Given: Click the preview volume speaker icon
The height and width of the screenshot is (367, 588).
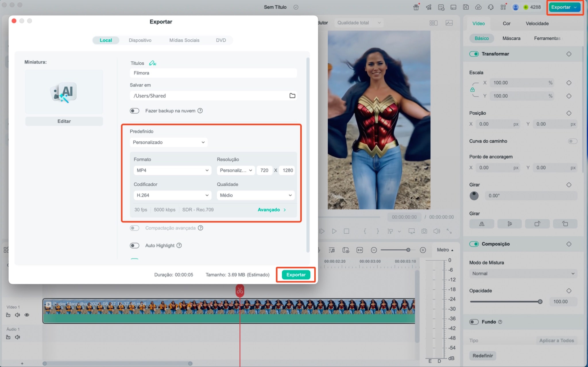Looking at the screenshot, I should pyautogui.click(x=437, y=231).
